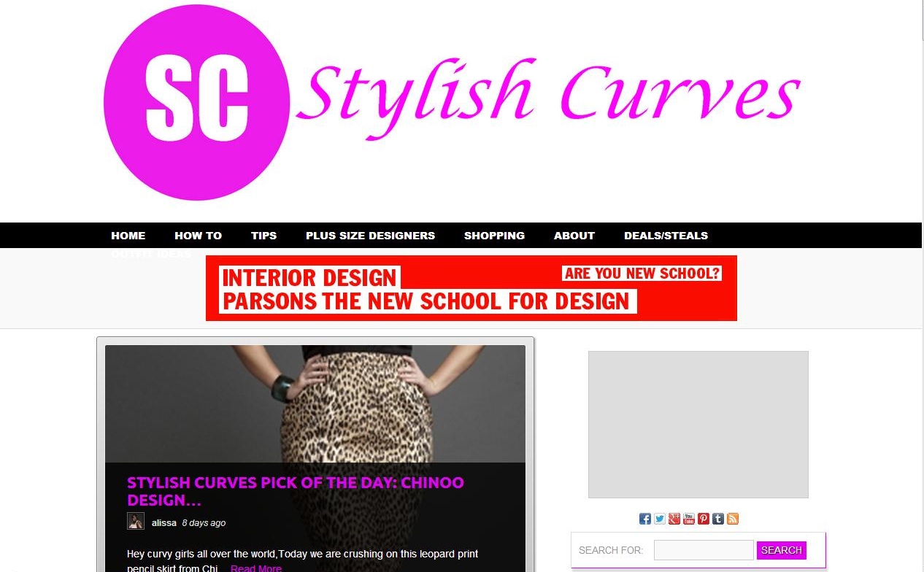Open the Chinoo Design pick-of-the-day post title
Image resolution: width=924 pixels, height=572 pixels.
click(x=296, y=491)
